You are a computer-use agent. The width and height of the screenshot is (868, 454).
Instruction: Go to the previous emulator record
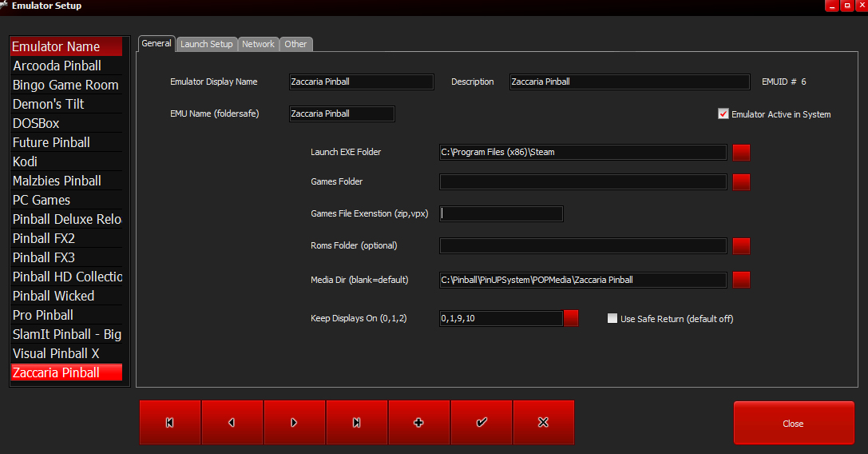coord(232,423)
